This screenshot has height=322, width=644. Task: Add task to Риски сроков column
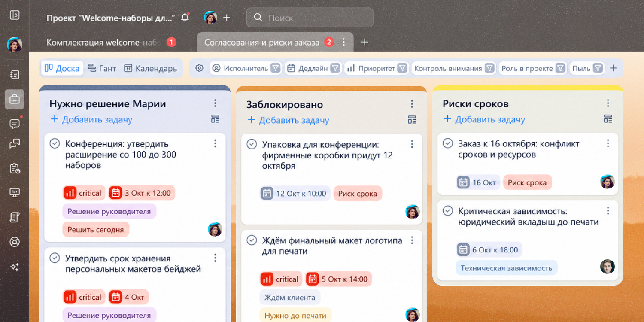tap(484, 119)
